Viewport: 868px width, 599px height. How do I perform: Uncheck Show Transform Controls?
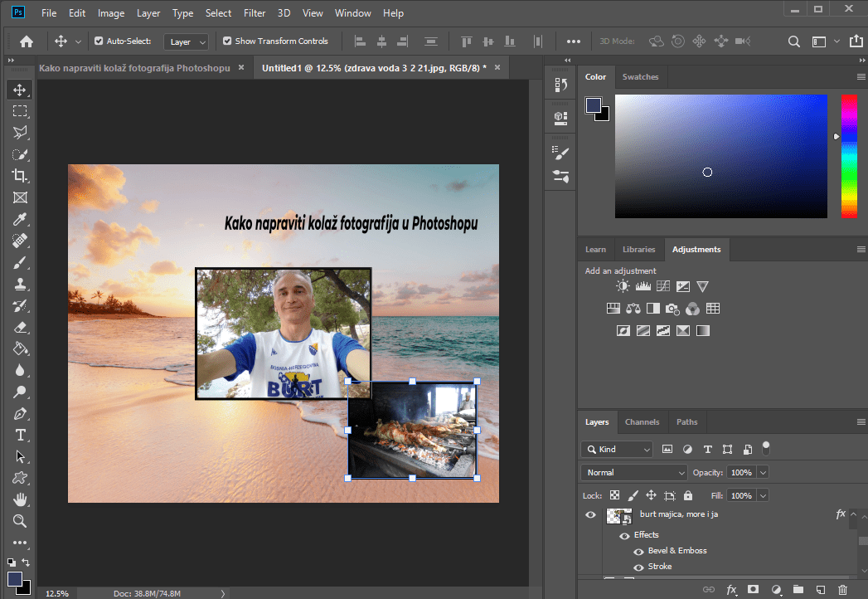tap(227, 41)
